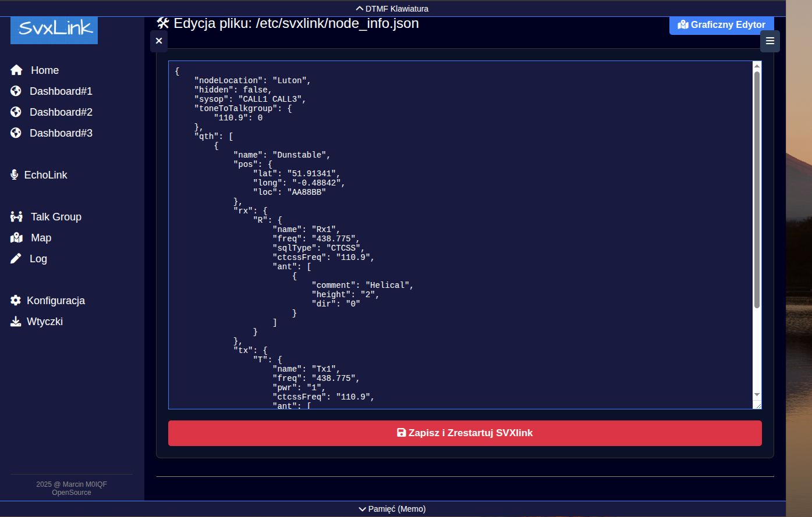Image resolution: width=812 pixels, height=517 pixels.
Task: Click the SvxLink logo
Action: click(x=54, y=29)
